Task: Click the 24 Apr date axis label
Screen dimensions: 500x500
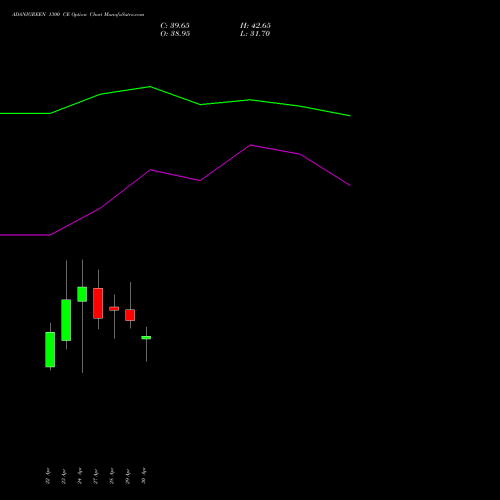Action: (80, 476)
